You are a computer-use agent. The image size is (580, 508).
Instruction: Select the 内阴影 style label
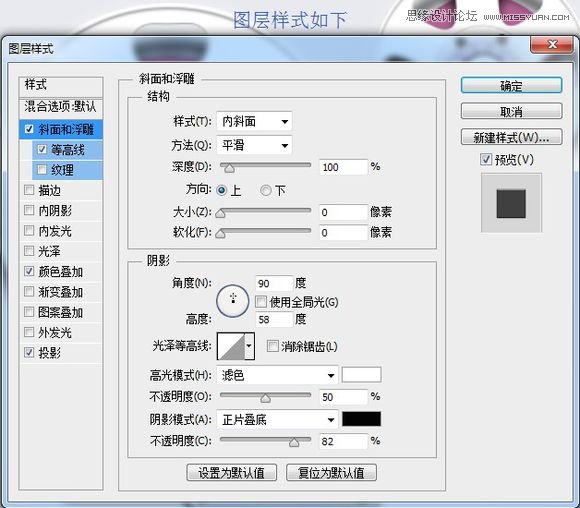click(55, 211)
